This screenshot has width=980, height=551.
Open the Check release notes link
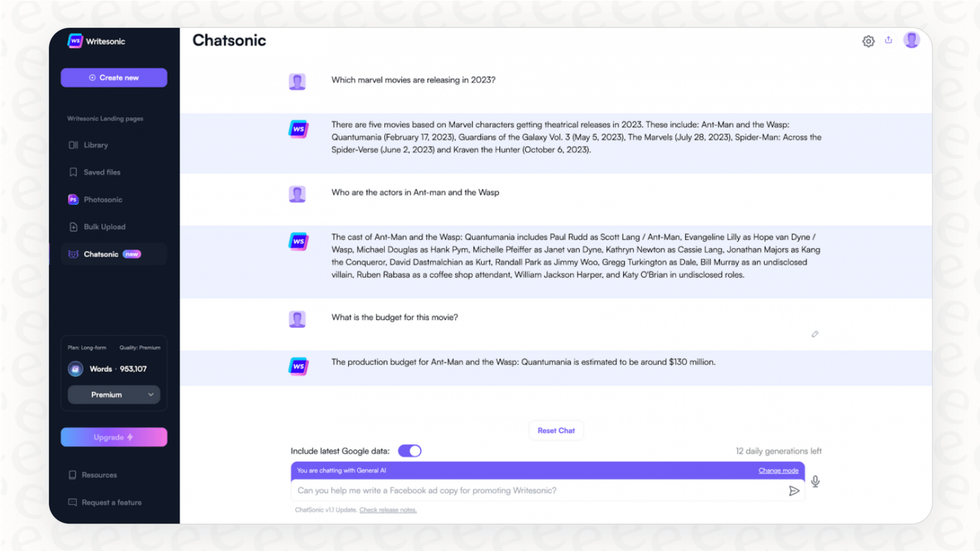click(x=388, y=510)
